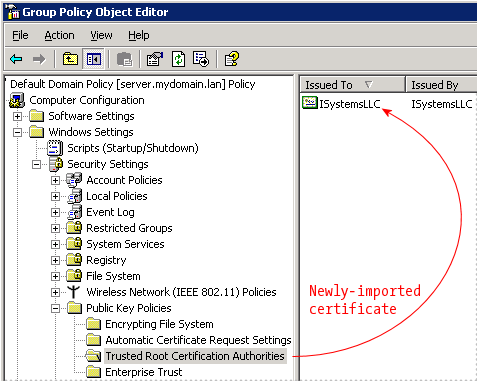Click the ISystemsLLC Issued By cell
The image size is (477, 381).
442,104
